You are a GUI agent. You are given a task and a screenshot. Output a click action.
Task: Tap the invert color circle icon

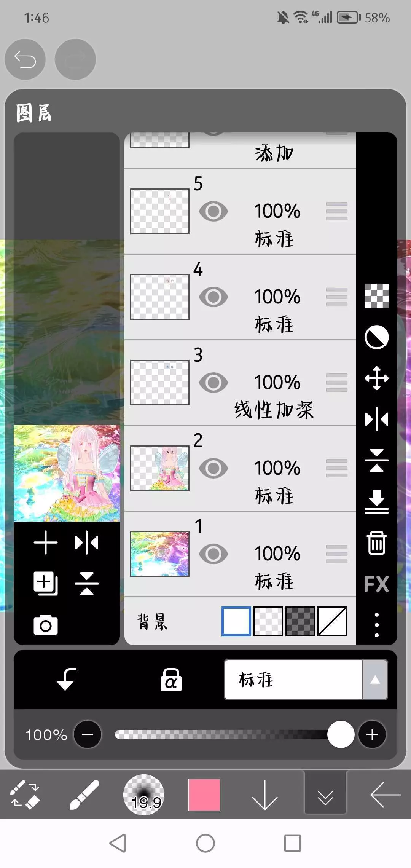tap(376, 337)
